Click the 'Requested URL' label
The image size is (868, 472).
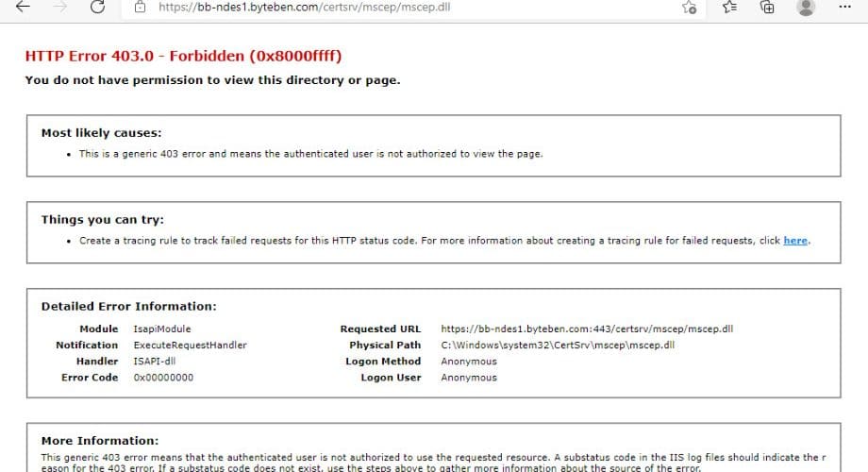[380, 329]
